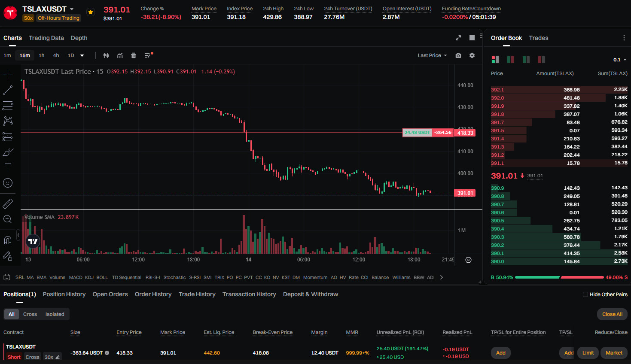
Task: Select the crosshair cursor tool
Action: click(8, 75)
